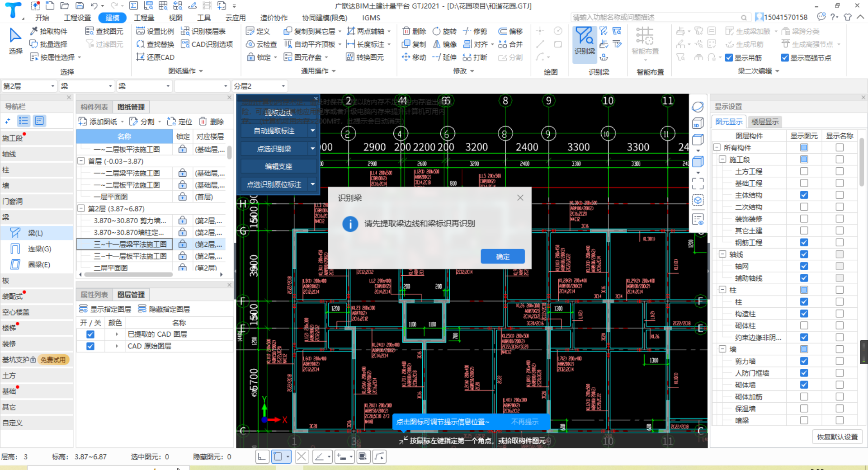Click the 识别楼层表 identify floor table tool
This screenshot has width=868, height=470.
[x=203, y=31]
